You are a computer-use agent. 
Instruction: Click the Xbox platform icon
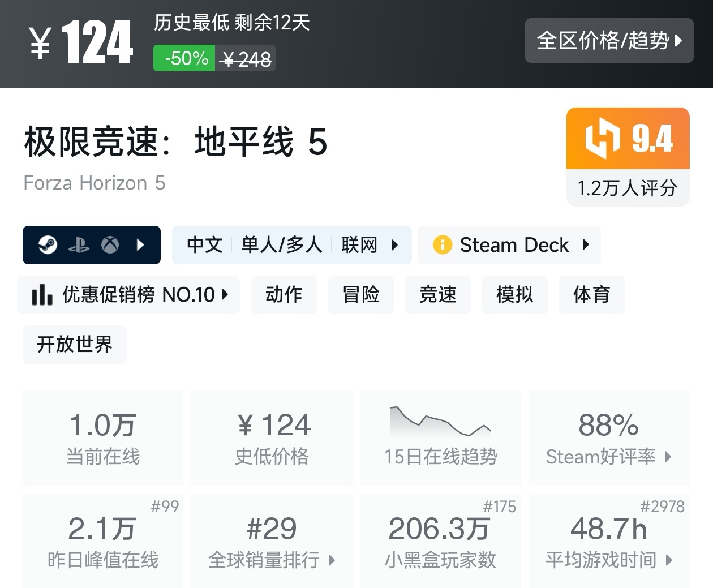[x=110, y=245]
